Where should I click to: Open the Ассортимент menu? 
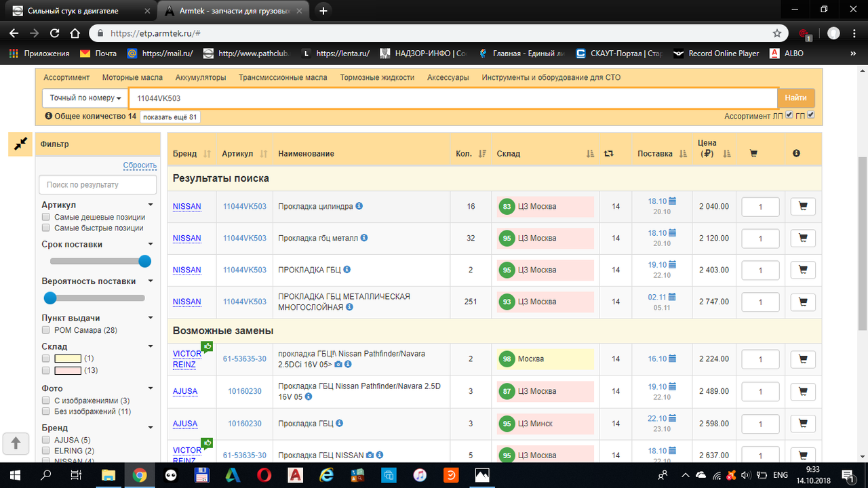pos(66,77)
